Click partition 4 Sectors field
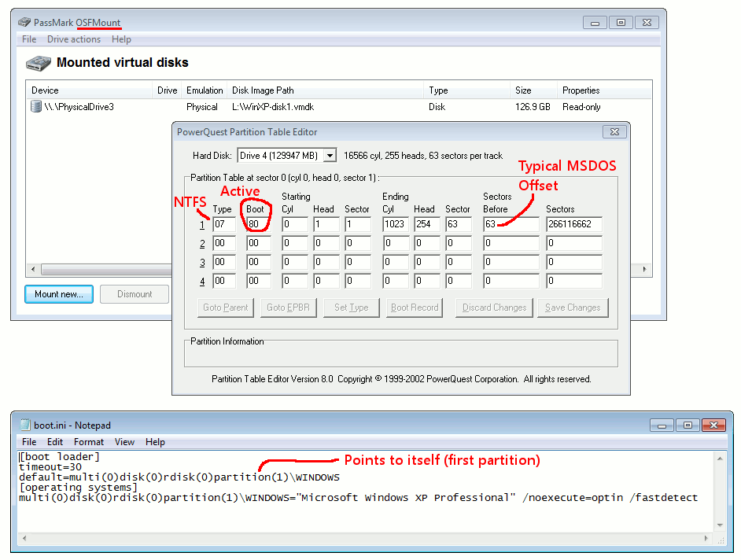Viewport: 741px width, 560px height. point(574,281)
